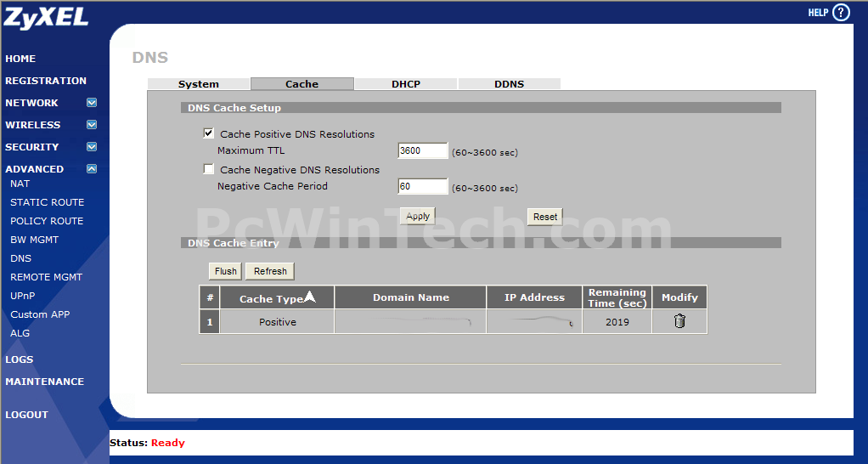
Task: Expand the WIRELESS menu arrow
Action: tap(92, 125)
